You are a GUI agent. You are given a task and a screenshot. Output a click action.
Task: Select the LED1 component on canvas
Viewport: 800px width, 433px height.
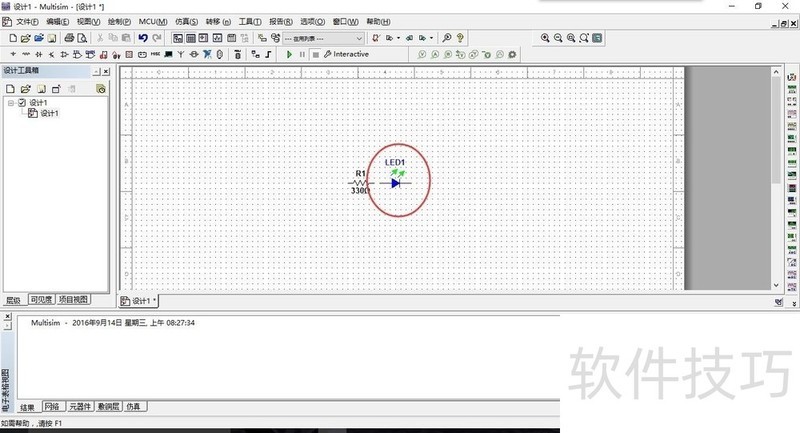[395, 176]
